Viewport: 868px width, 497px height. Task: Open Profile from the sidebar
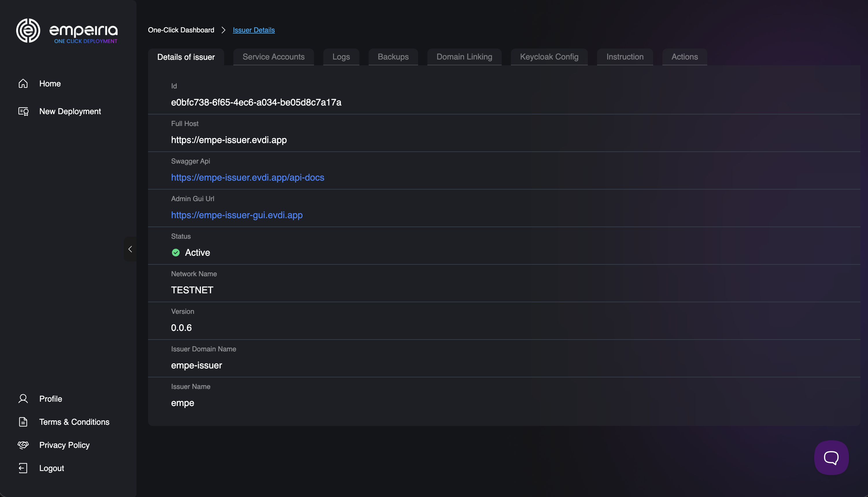click(x=51, y=399)
